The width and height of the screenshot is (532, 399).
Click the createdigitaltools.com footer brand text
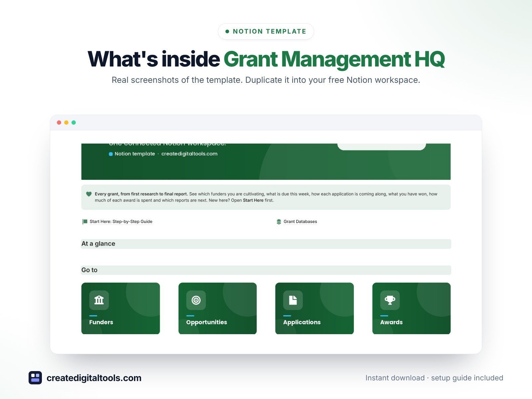pos(94,378)
